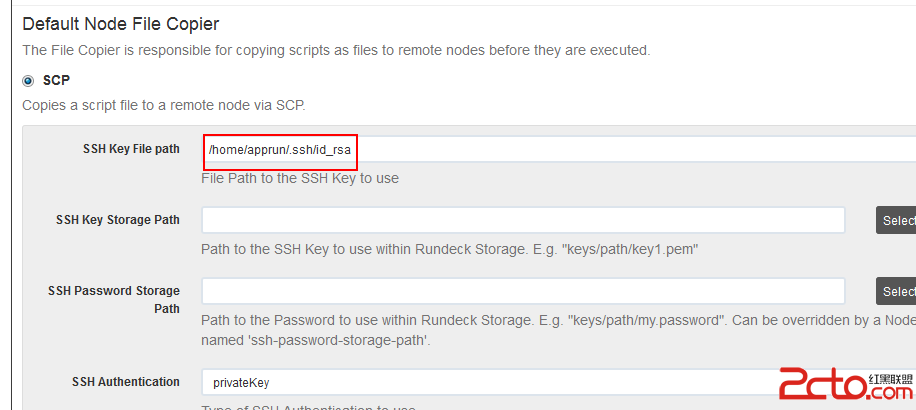Focus the SSH Password Storage Path input
916x410 pixels.
(523, 291)
